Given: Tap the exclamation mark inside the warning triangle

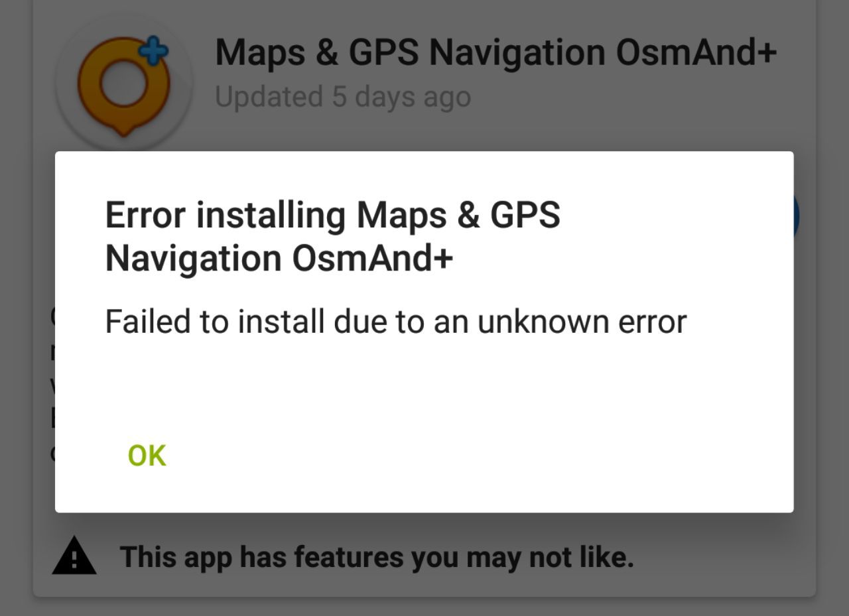Looking at the screenshot, I should click(x=74, y=560).
